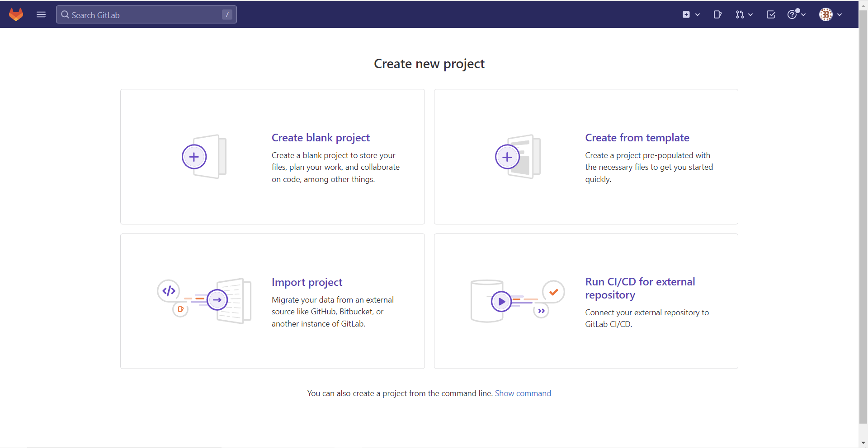Click the Create new project page title
868x448 pixels.
[x=429, y=64]
